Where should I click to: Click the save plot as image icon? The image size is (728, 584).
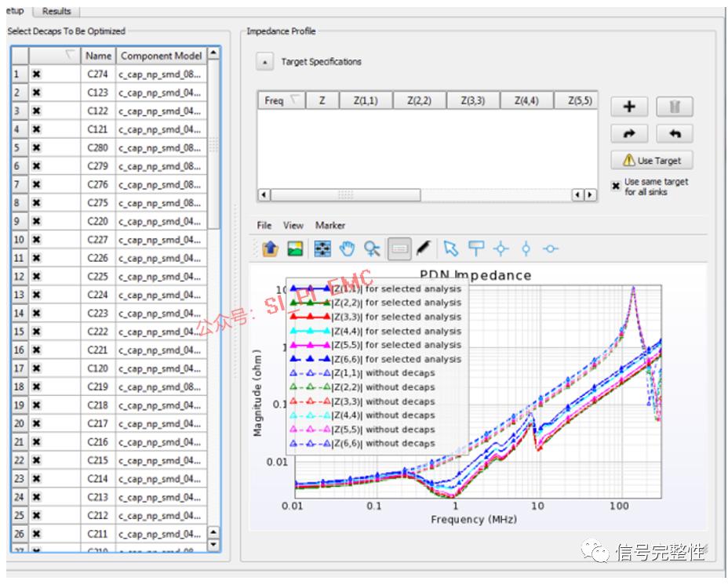[x=295, y=248]
